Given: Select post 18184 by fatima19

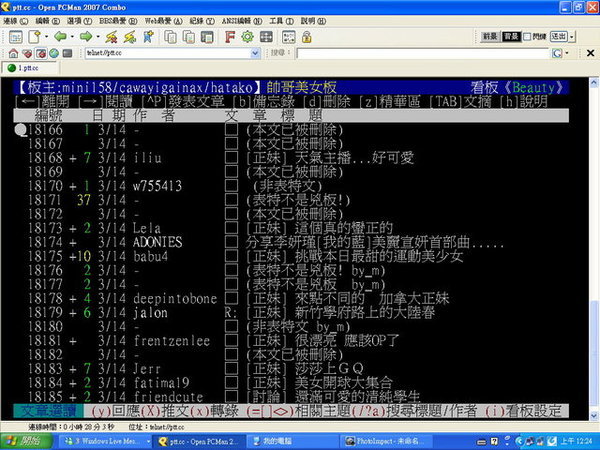Looking at the screenshot, I should (x=291, y=383).
